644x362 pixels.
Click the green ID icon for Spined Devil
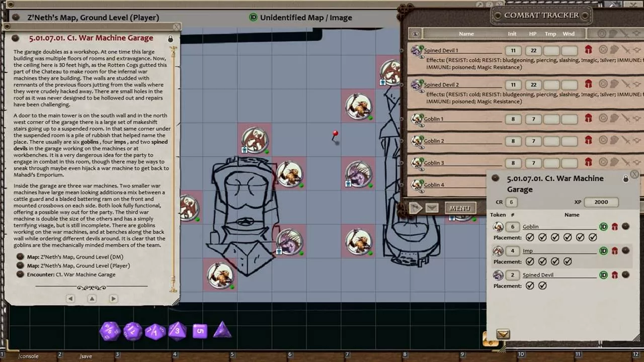pyautogui.click(x=603, y=275)
